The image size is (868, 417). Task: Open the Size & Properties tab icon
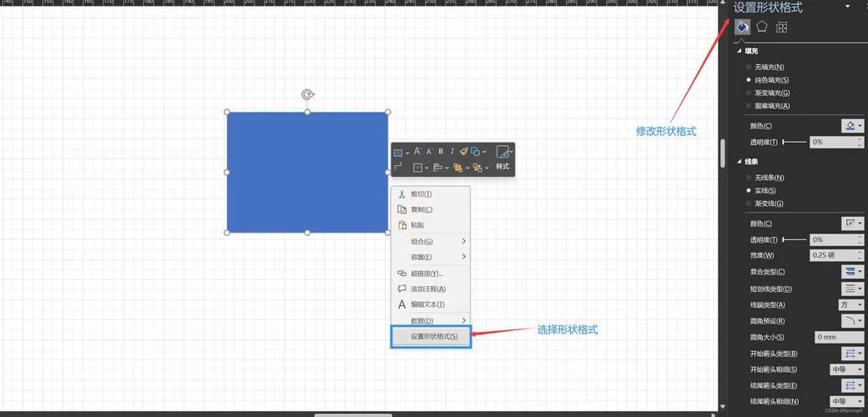[x=781, y=28]
